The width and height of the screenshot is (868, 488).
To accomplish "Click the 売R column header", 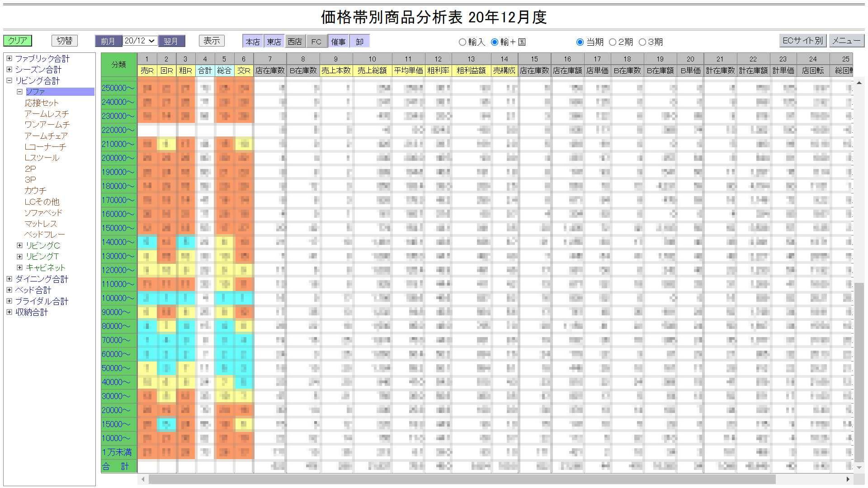I will [x=147, y=70].
